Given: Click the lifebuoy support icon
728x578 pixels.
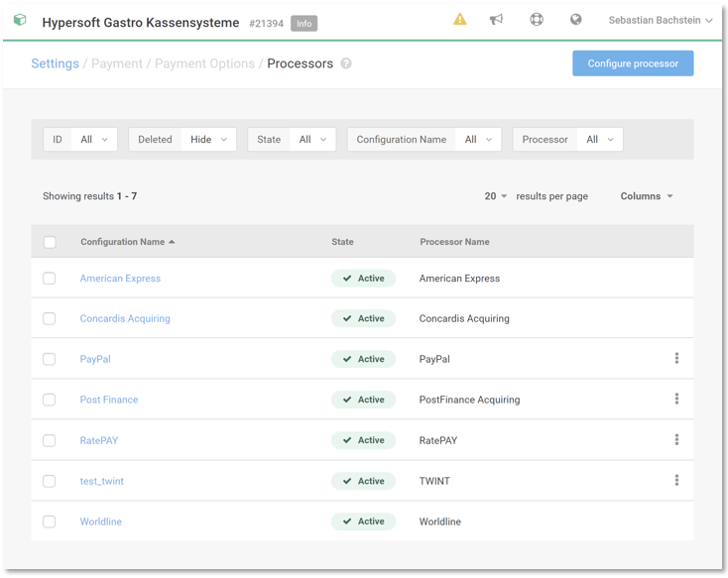Looking at the screenshot, I should (x=537, y=20).
